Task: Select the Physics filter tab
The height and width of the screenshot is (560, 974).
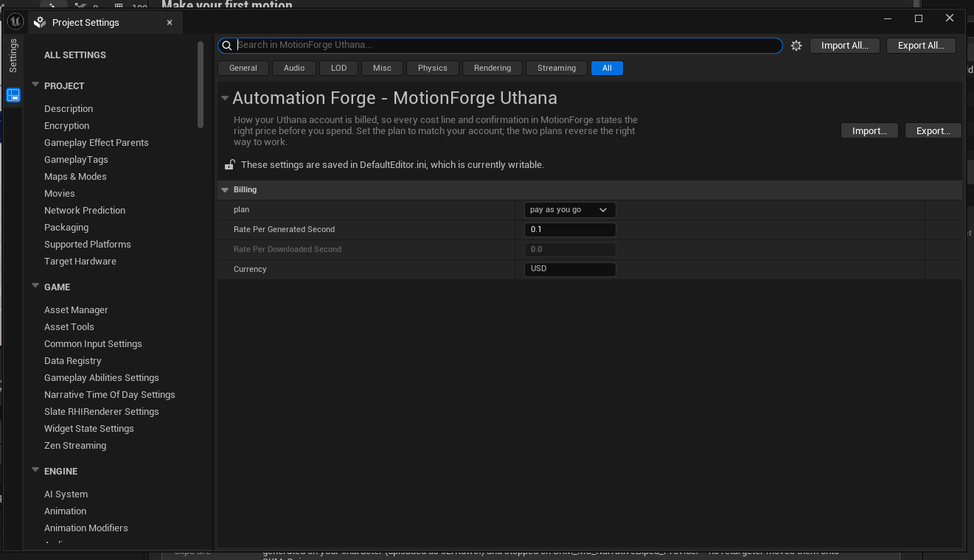Action: tap(433, 68)
